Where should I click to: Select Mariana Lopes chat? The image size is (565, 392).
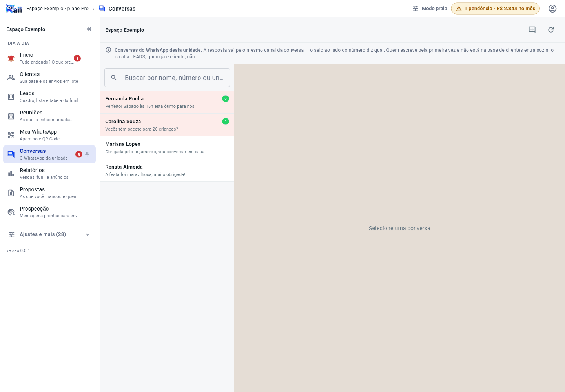click(167, 148)
